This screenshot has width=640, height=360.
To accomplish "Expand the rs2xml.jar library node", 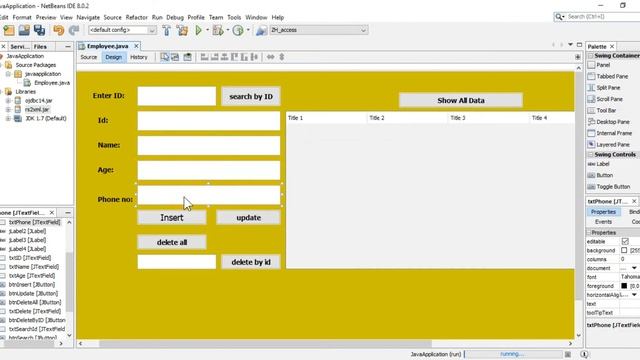I will 8,109.
